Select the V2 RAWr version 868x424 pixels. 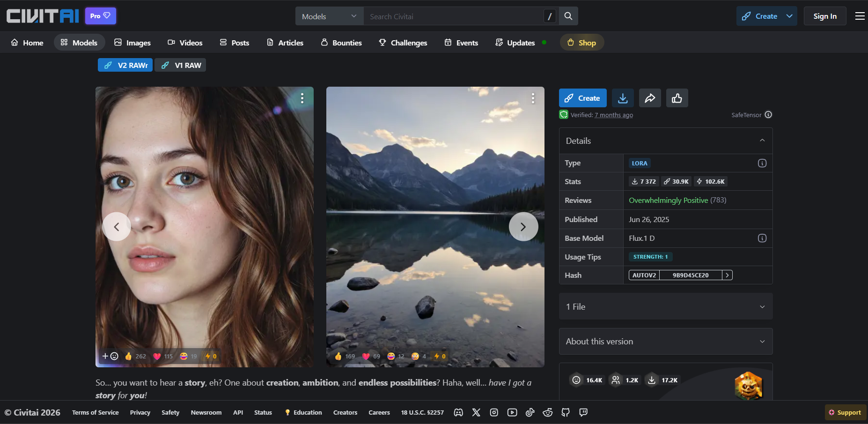125,65
